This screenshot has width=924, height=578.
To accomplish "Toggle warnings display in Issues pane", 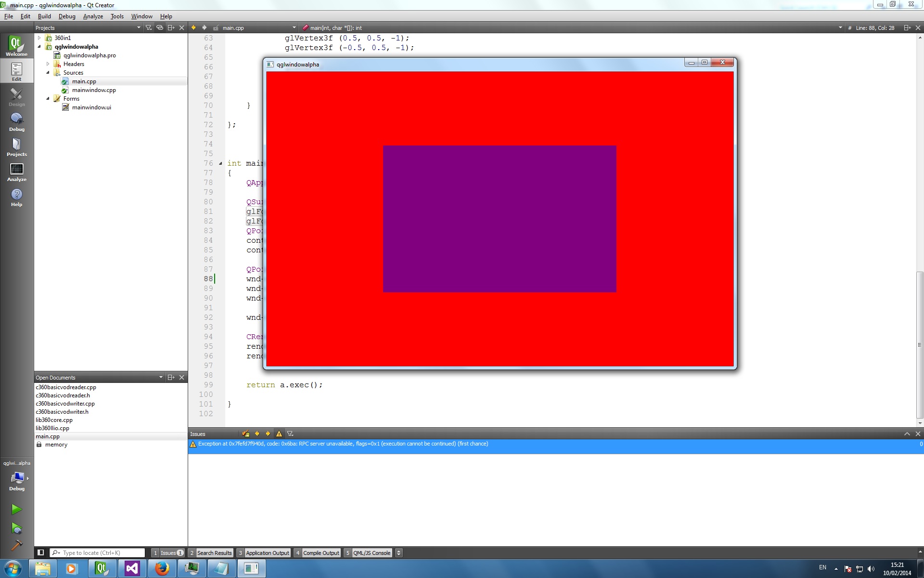I will click(x=279, y=433).
